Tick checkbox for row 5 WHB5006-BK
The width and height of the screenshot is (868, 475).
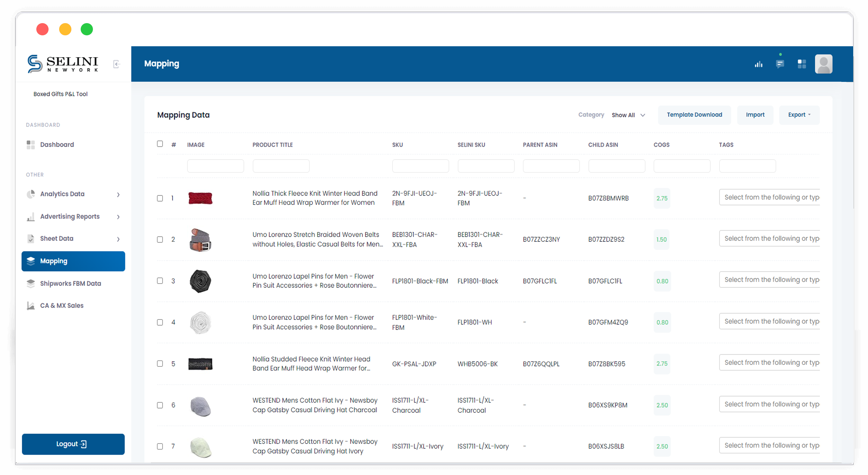point(160,364)
